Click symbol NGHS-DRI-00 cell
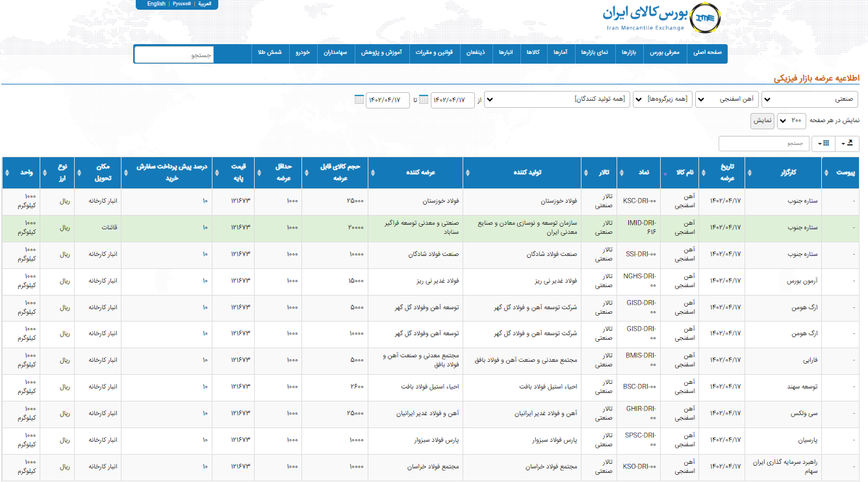Screen dimensions: 868x482 click(639, 281)
